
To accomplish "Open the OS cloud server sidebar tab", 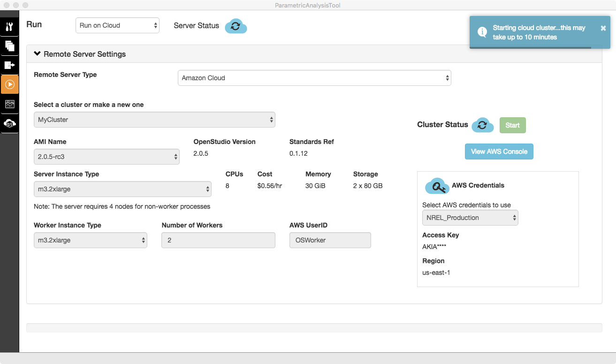I will (9, 123).
